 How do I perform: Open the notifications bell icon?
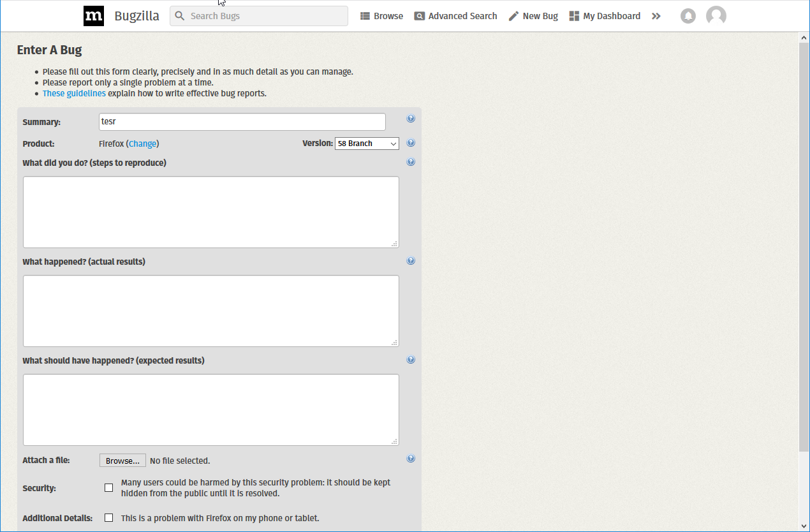pos(688,16)
